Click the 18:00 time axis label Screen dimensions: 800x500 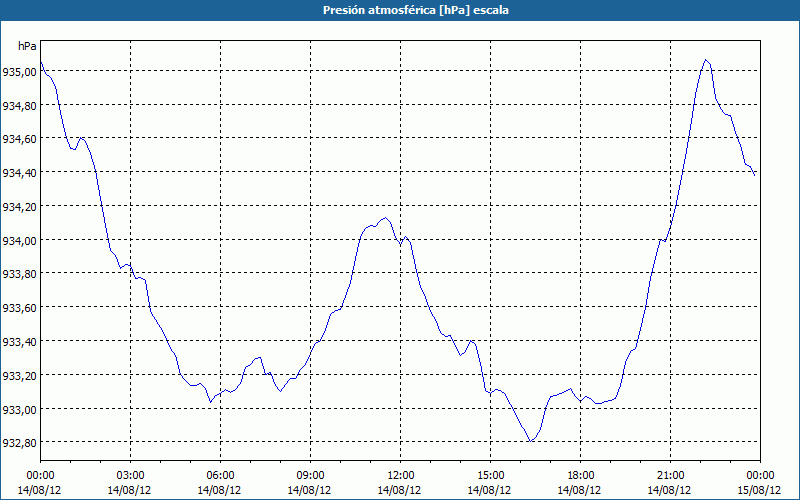[x=581, y=476]
